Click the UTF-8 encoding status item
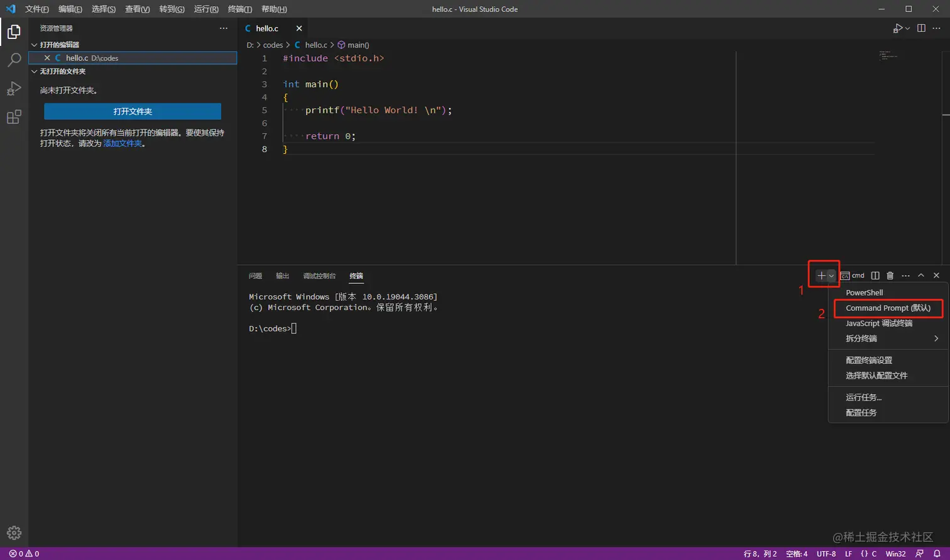The image size is (950, 560). [826, 554]
